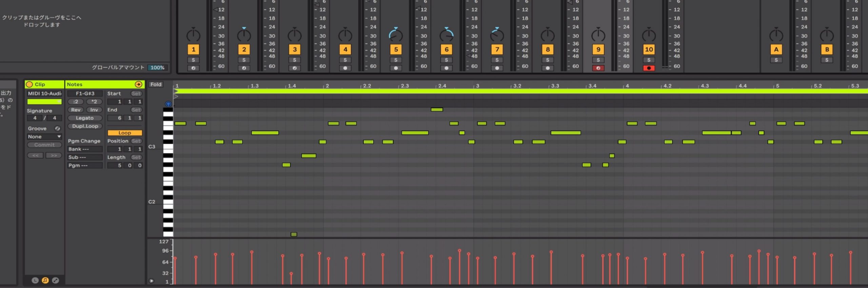Toggle return track A activator

(776, 49)
